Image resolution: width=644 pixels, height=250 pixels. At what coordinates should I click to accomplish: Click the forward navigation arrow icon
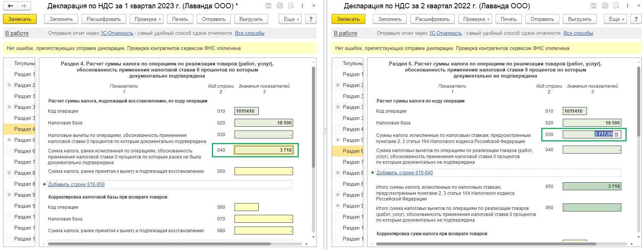click(x=23, y=6)
